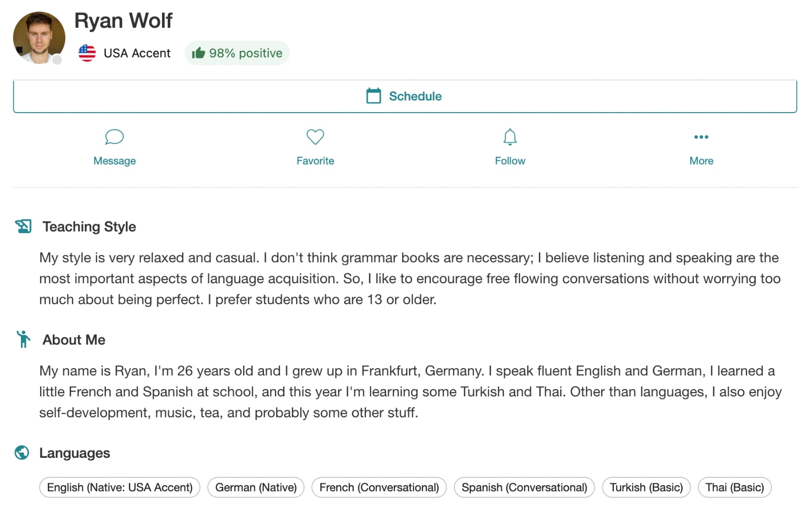
Task: Click the Schedule button
Action: pos(405,96)
